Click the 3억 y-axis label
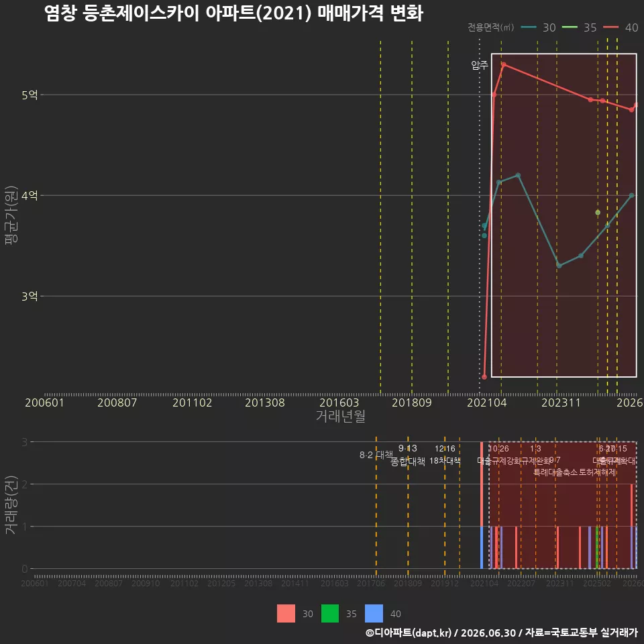Viewport: 644px width, 644px height. (30, 296)
